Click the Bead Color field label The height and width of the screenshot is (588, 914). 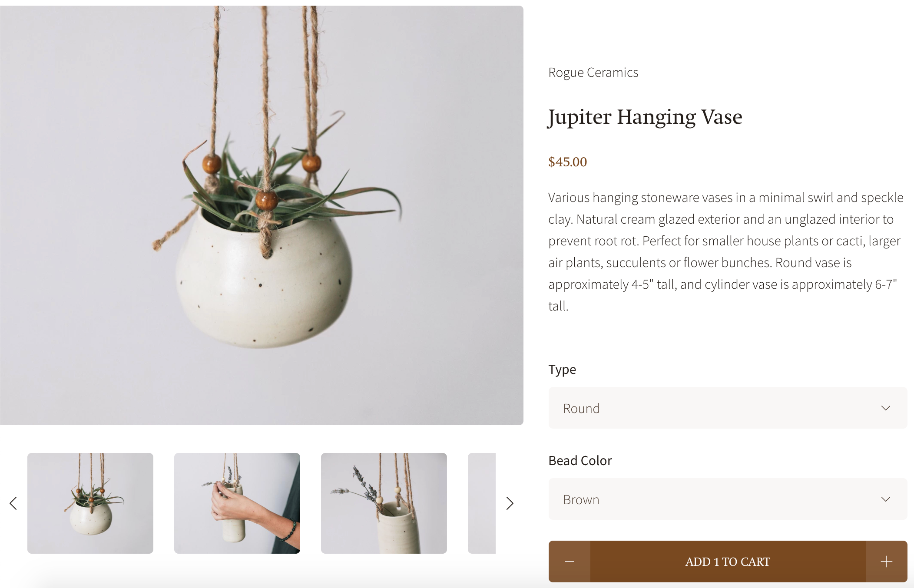pos(580,460)
